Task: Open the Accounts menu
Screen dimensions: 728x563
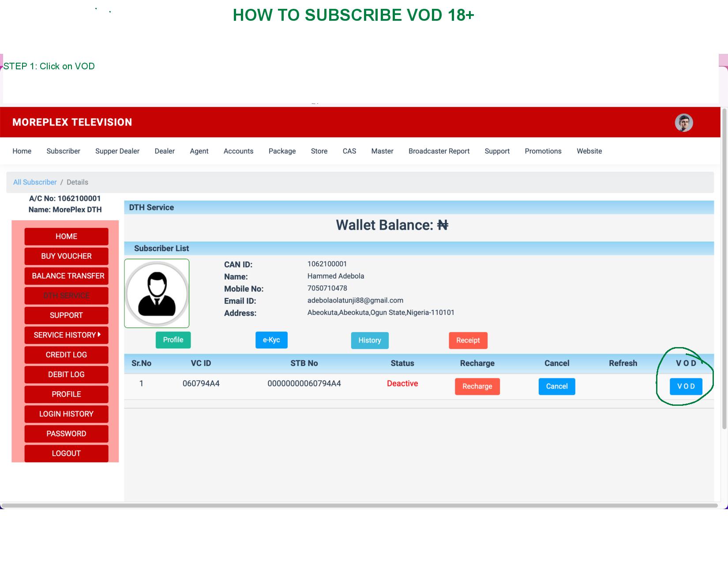Action: (x=238, y=151)
